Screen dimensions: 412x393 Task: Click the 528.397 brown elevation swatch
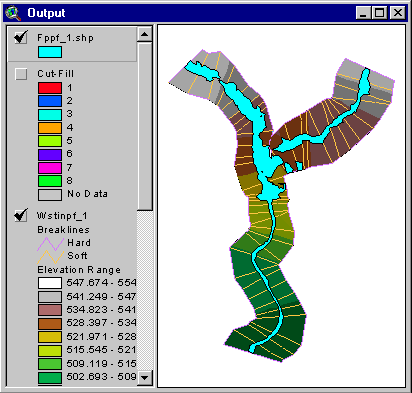click(50, 323)
